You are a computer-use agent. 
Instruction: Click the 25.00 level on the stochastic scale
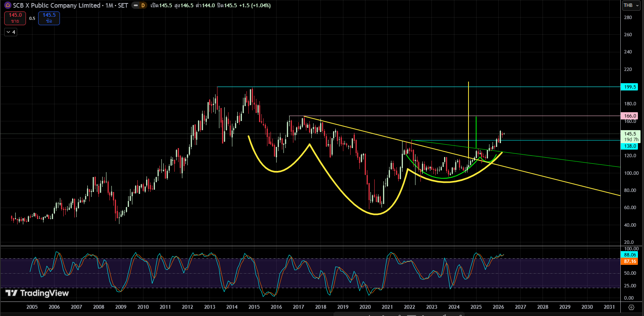pyautogui.click(x=630, y=286)
